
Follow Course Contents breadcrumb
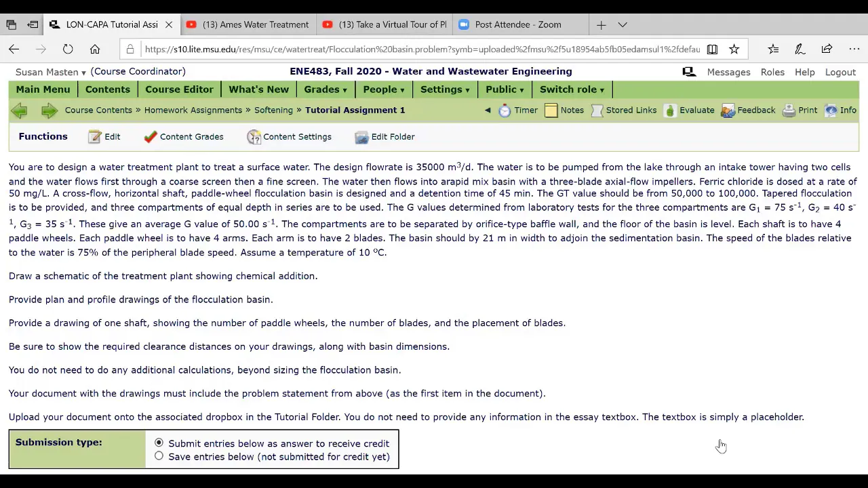click(x=98, y=110)
